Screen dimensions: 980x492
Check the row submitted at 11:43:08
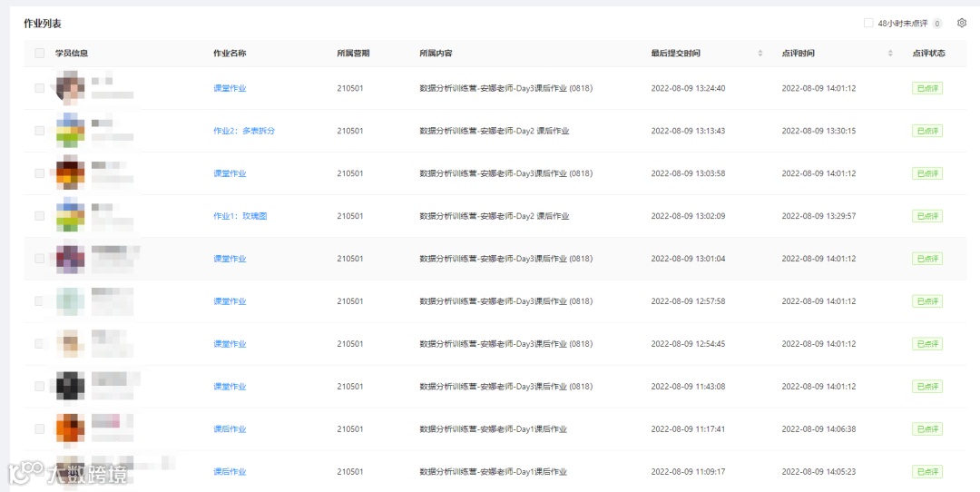(x=39, y=387)
